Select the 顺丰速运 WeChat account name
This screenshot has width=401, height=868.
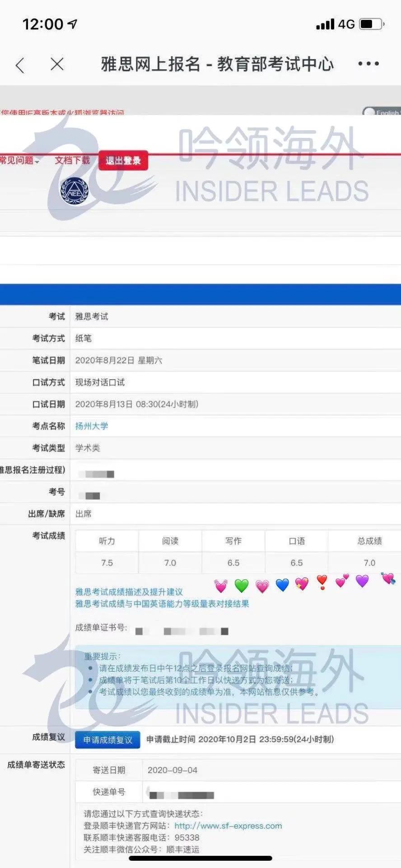pyautogui.click(x=183, y=849)
